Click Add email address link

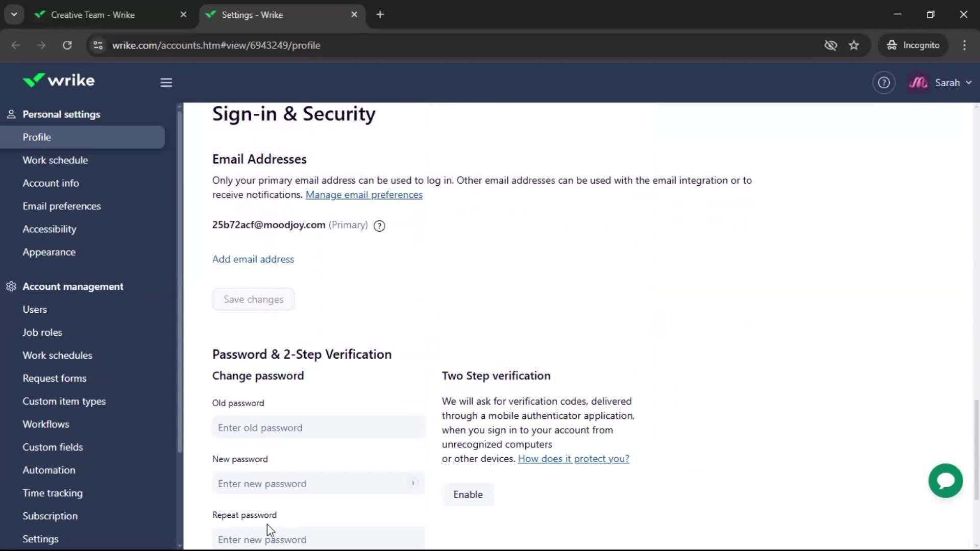click(253, 259)
